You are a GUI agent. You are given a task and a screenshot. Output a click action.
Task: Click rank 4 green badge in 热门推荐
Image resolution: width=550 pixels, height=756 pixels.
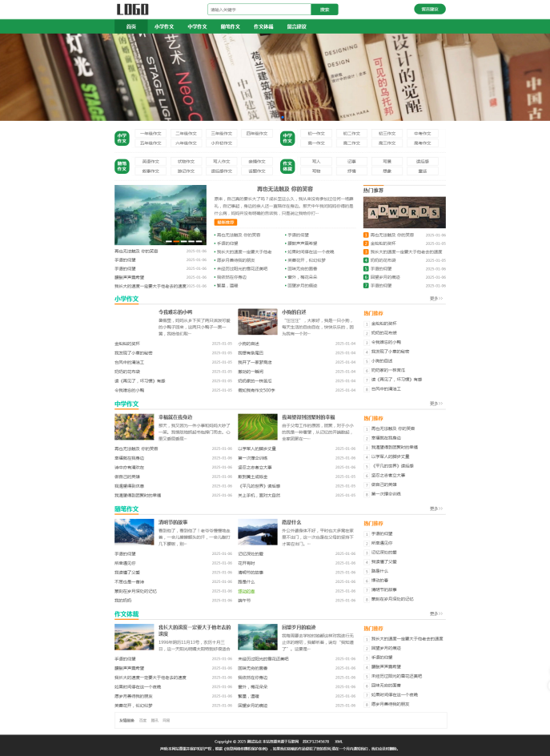pos(366,260)
